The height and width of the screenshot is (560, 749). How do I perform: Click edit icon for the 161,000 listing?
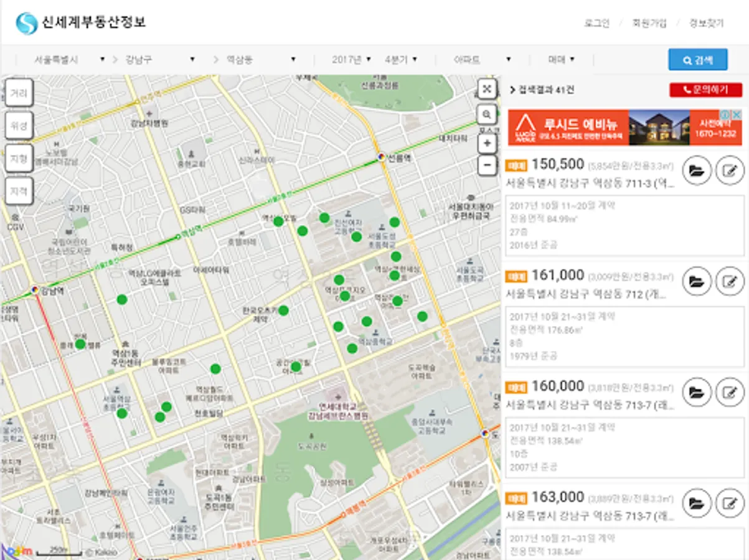tap(730, 281)
